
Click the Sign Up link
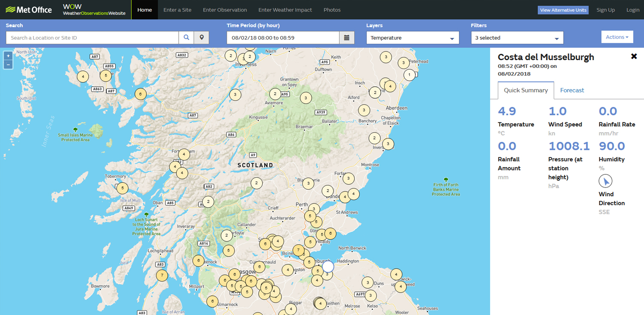tap(605, 10)
